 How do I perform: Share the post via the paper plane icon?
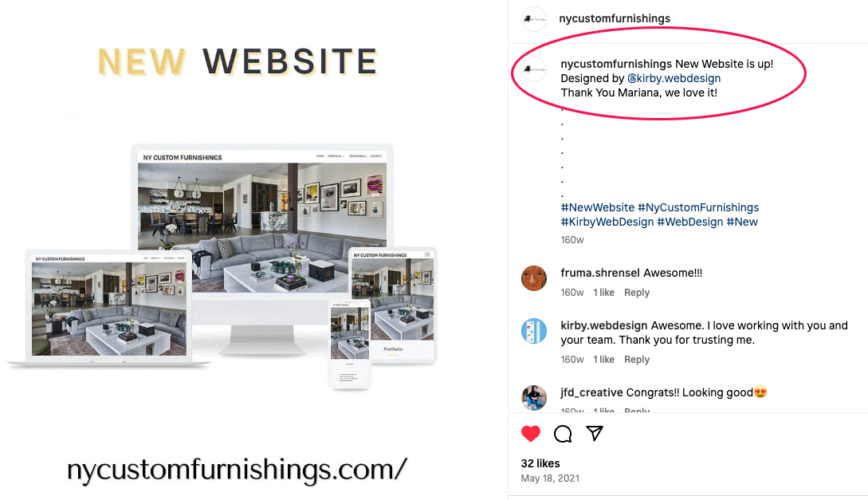tap(595, 433)
